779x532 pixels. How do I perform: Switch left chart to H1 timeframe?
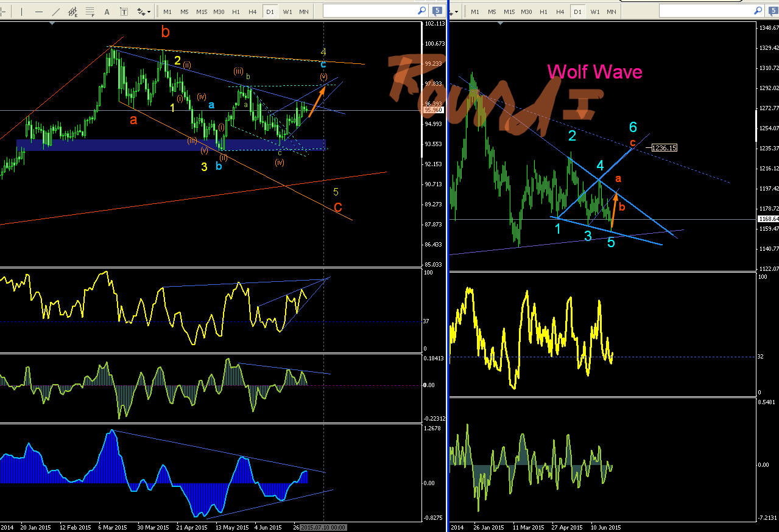pos(236,12)
